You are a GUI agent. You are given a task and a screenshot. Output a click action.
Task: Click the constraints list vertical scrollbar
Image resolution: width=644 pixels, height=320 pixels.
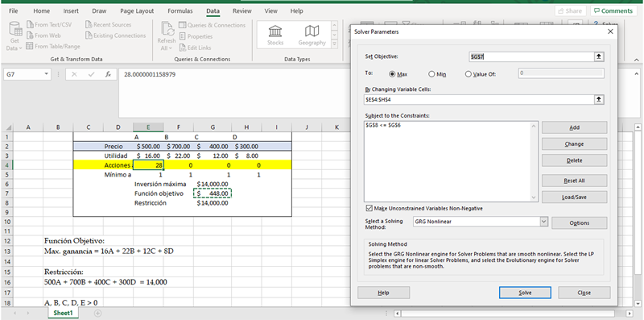pyautogui.click(x=534, y=161)
